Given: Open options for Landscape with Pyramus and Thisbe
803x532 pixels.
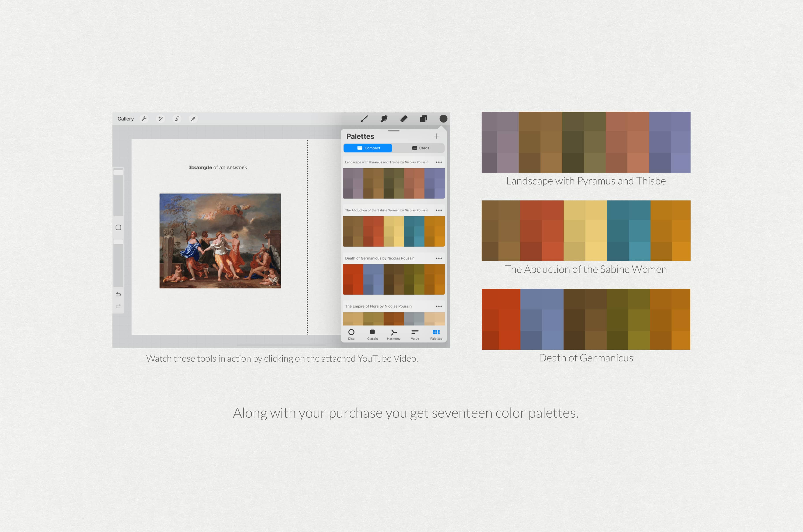Looking at the screenshot, I should (x=439, y=162).
